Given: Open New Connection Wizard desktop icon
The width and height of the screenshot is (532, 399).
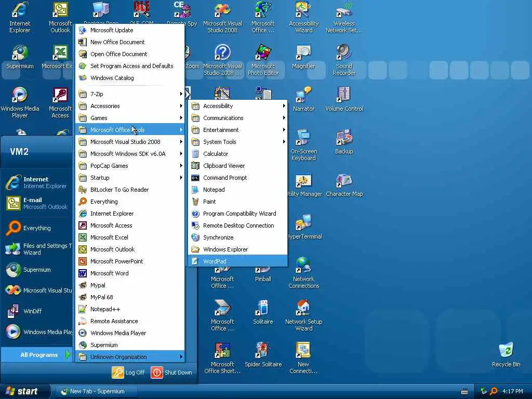Looking at the screenshot, I should point(303,358).
